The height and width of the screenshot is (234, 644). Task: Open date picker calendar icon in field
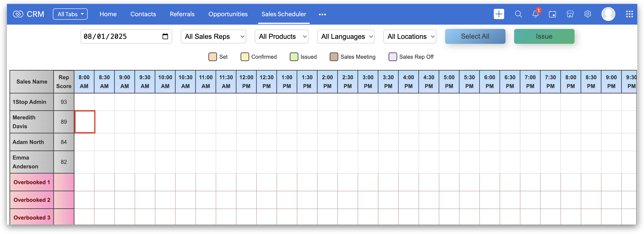pyautogui.click(x=165, y=36)
